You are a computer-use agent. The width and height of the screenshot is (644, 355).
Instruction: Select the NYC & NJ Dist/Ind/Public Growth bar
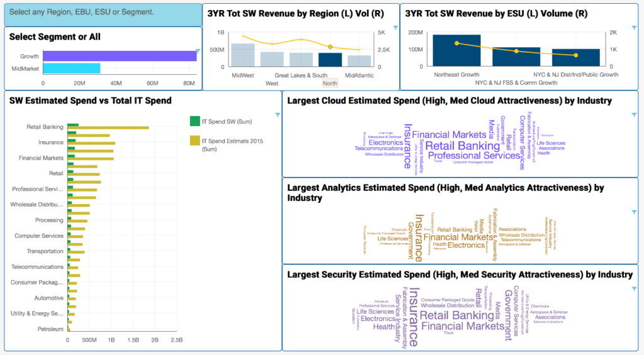576,57
